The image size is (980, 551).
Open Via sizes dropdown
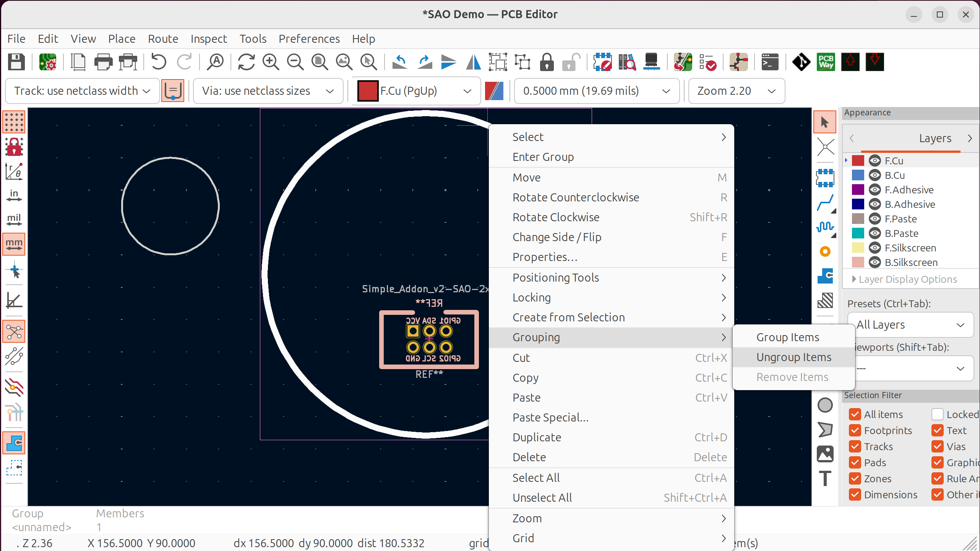point(268,91)
